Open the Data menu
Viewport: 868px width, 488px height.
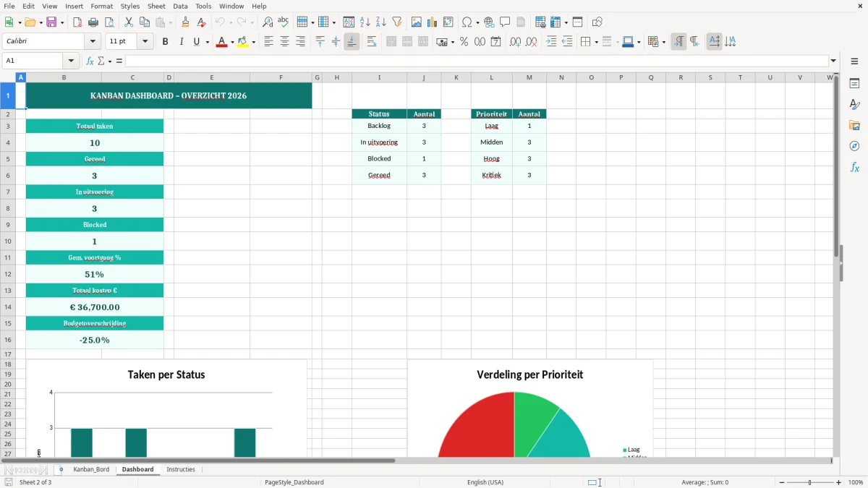[181, 6]
